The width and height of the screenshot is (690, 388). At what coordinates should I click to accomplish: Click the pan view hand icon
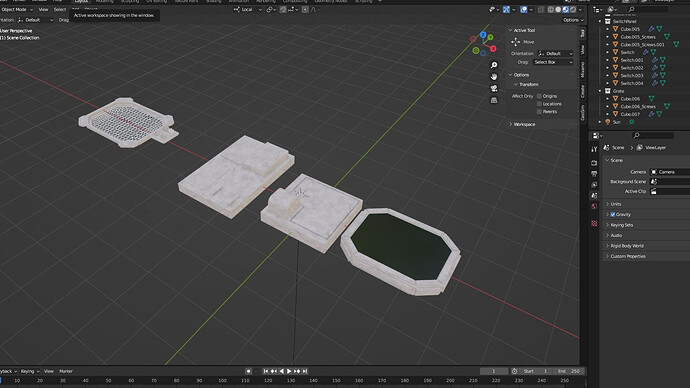(494, 77)
